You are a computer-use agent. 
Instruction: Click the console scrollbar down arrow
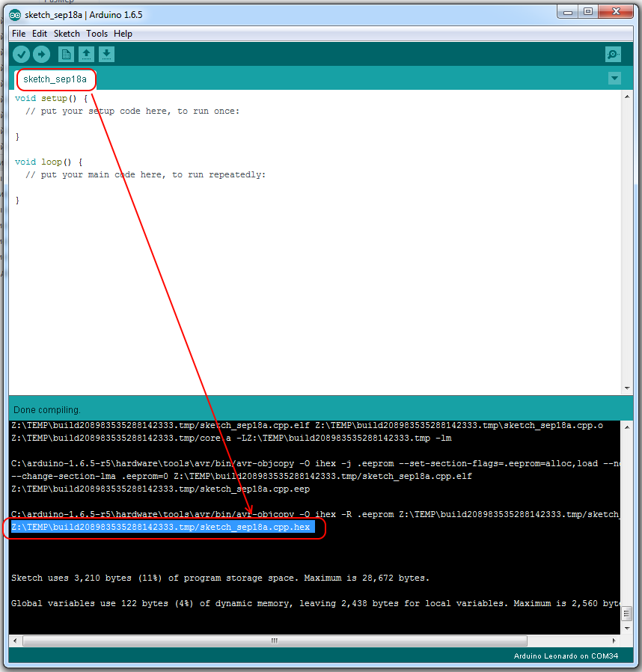coord(627,629)
